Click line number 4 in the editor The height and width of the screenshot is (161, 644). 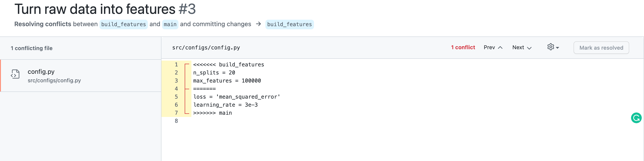click(176, 89)
